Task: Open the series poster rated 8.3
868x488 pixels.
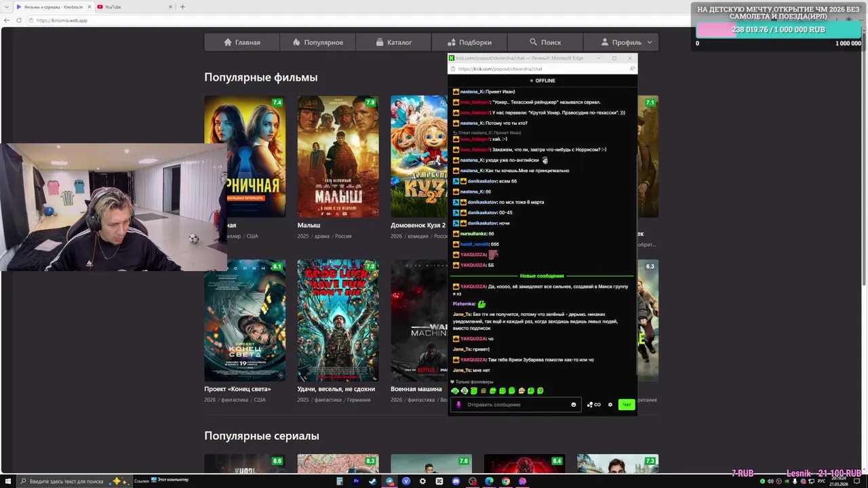Action: coord(338,464)
